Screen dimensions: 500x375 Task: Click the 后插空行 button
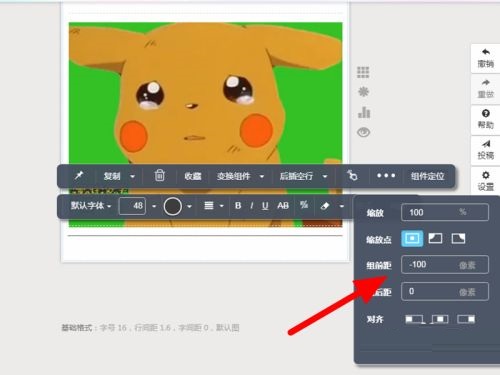296,176
